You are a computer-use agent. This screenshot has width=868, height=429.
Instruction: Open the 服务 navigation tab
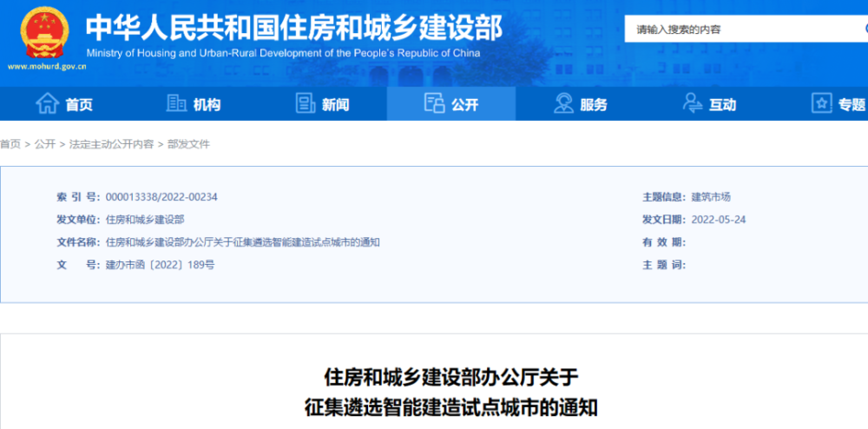point(580,103)
